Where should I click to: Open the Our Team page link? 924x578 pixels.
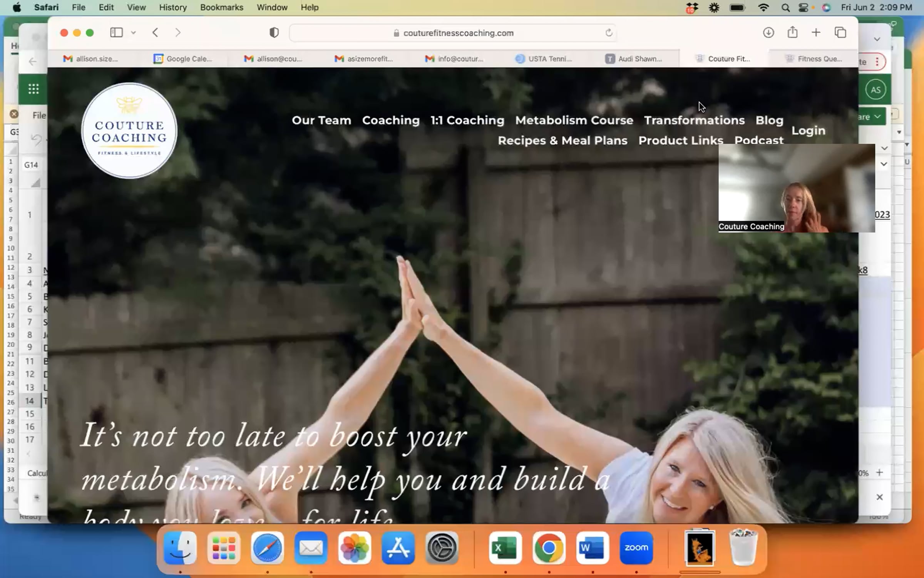[321, 120]
